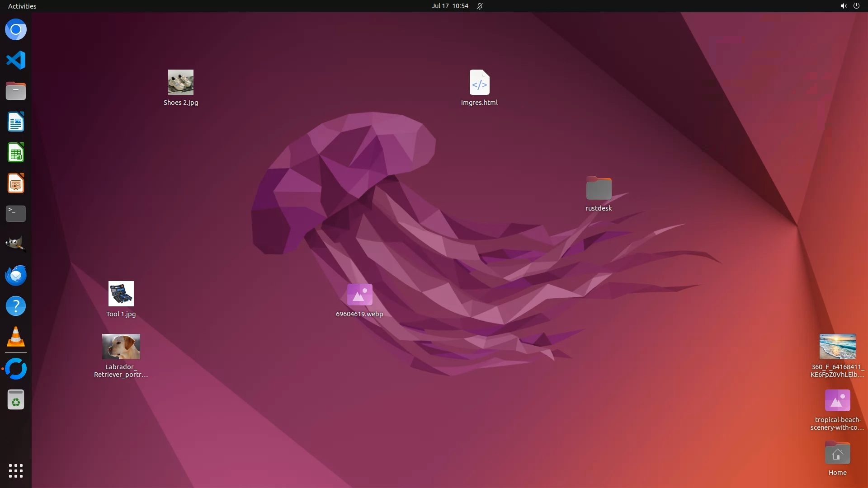Launch Visual Studio Code from dock
The height and width of the screenshot is (488, 868).
click(x=16, y=60)
